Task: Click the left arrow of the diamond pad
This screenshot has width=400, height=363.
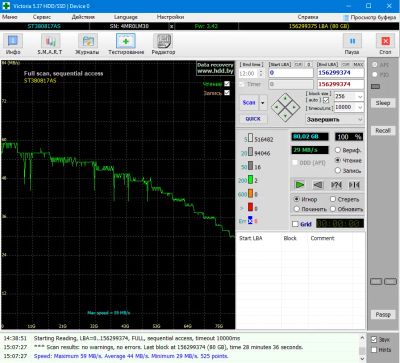Action: 277,107
